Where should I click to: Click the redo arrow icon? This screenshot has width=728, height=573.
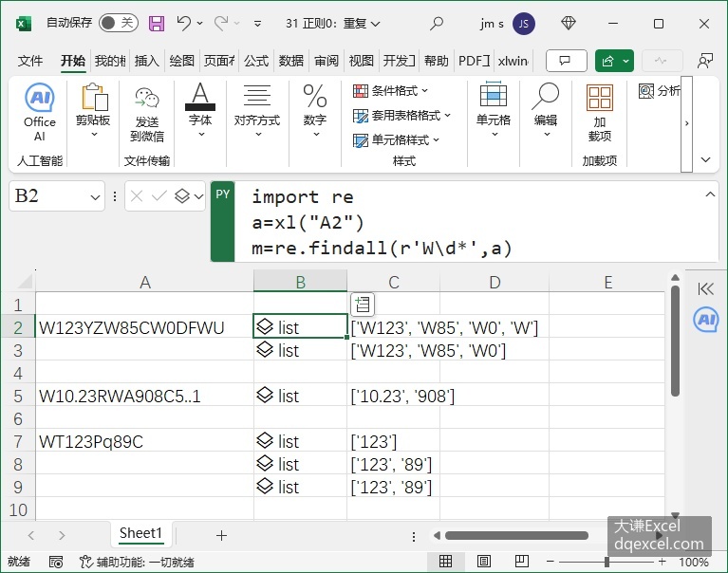[x=221, y=23]
